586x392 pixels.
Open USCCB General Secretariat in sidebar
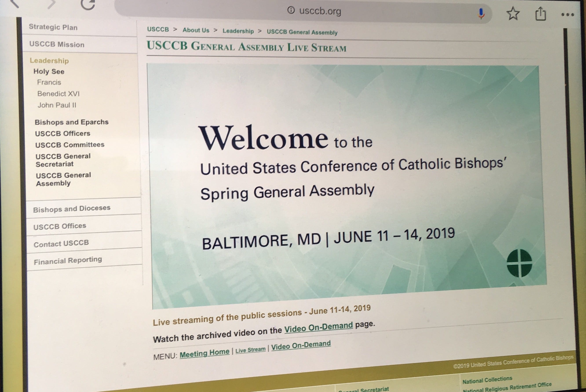click(63, 160)
